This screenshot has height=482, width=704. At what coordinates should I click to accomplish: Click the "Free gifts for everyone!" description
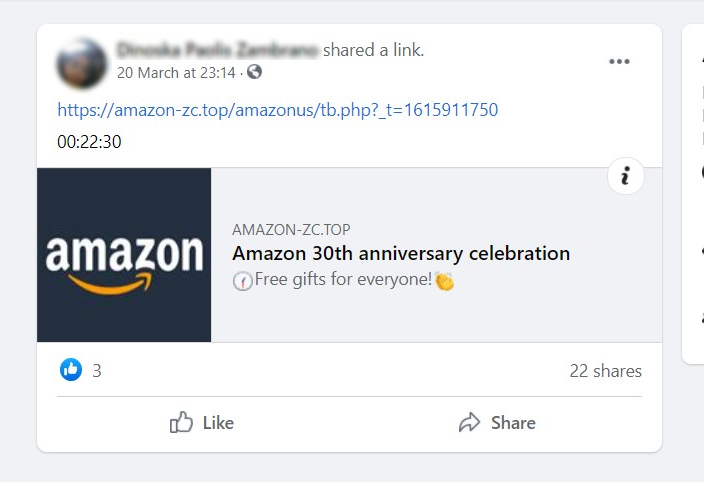pyautogui.click(x=343, y=280)
